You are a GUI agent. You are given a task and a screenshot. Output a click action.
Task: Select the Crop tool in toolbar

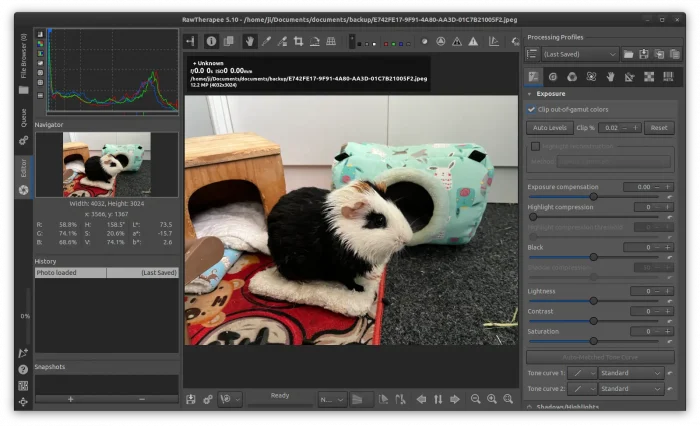coord(298,41)
